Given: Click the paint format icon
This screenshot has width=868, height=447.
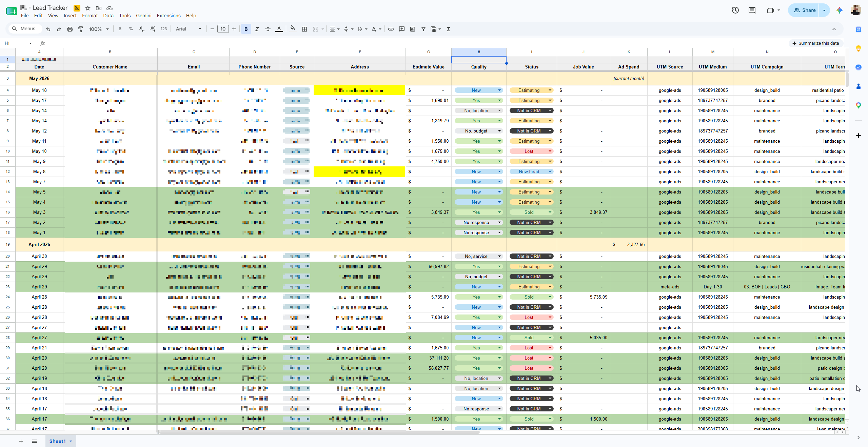Looking at the screenshot, I should pyautogui.click(x=81, y=29).
